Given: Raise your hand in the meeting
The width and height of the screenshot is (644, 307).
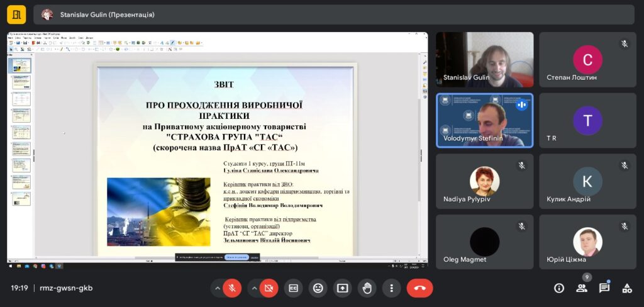Looking at the screenshot, I should coord(367,288).
